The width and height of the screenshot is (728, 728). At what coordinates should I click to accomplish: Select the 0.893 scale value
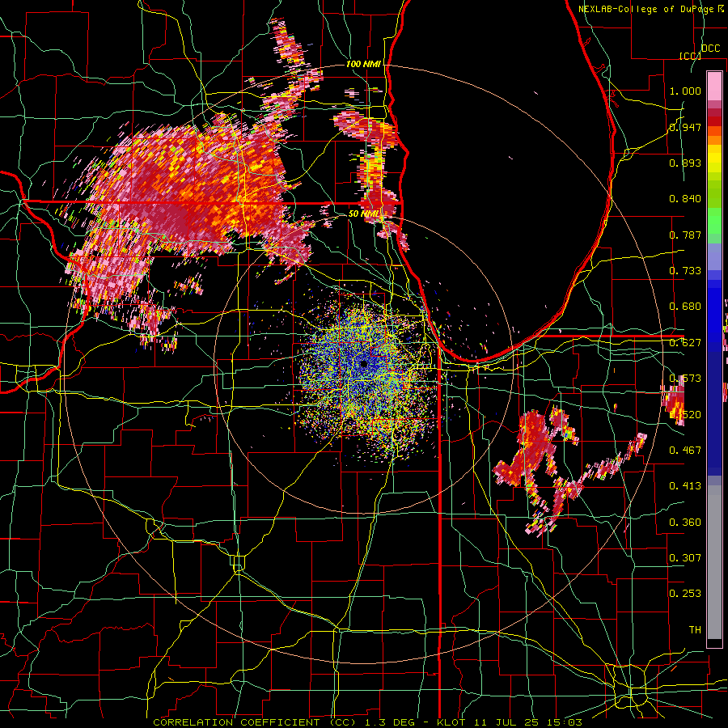[685, 163]
